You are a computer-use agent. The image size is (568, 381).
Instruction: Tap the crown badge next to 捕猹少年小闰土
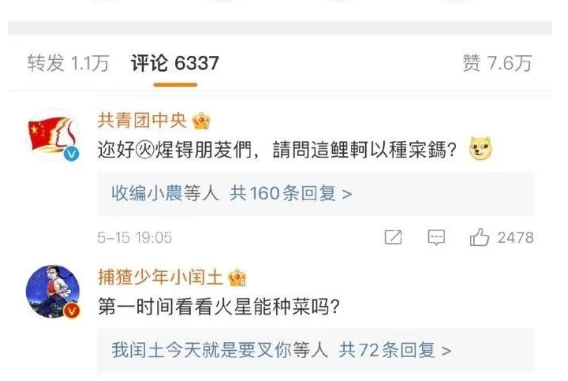tap(237, 278)
